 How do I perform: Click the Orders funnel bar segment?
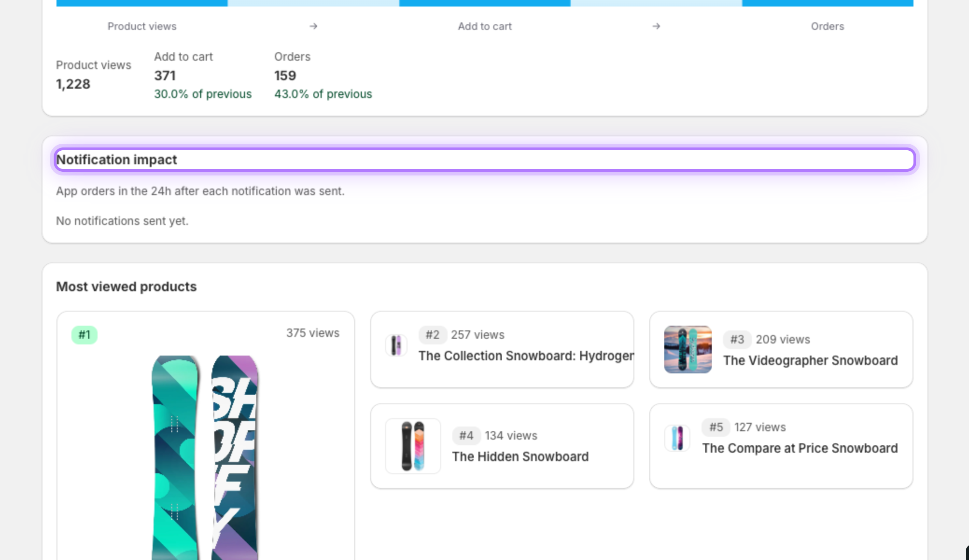tap(828, 3)
